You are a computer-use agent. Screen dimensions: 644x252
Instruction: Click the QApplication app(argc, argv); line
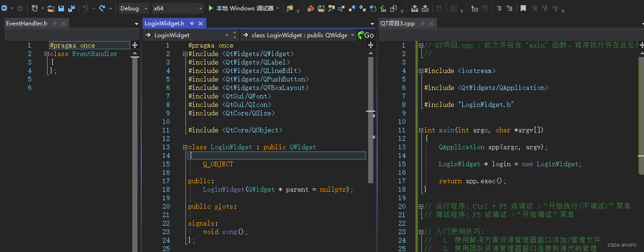click(x=493, y=147)
